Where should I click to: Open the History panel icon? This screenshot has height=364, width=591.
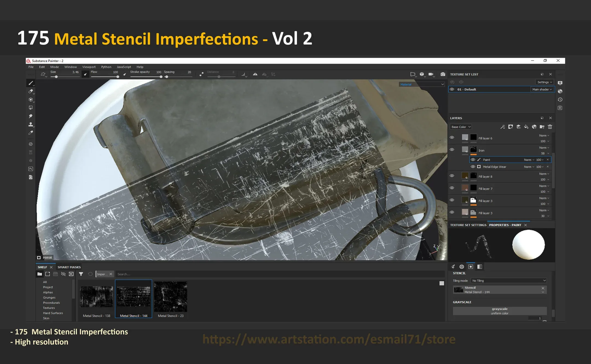(560, 100)
